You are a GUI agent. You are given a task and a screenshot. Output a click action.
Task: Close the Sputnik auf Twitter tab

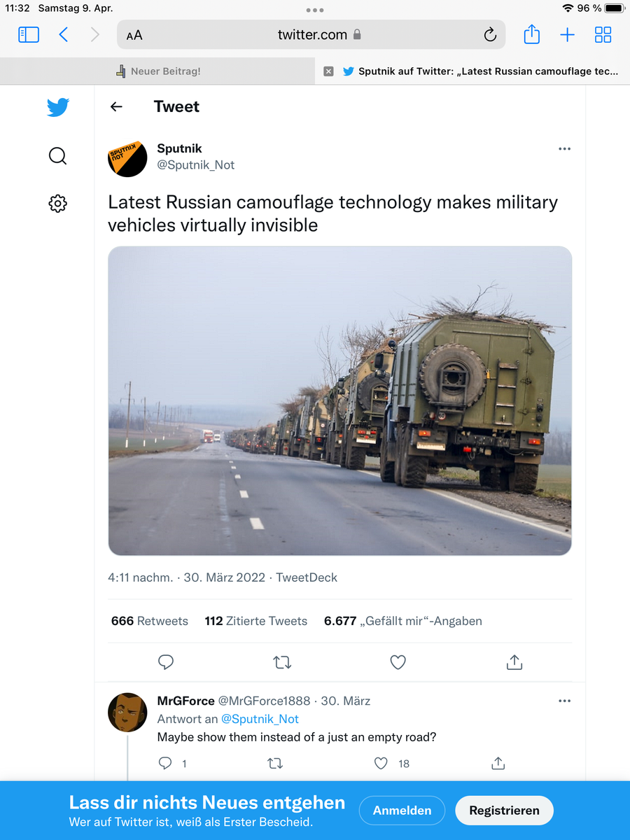(x=328, y=71)
